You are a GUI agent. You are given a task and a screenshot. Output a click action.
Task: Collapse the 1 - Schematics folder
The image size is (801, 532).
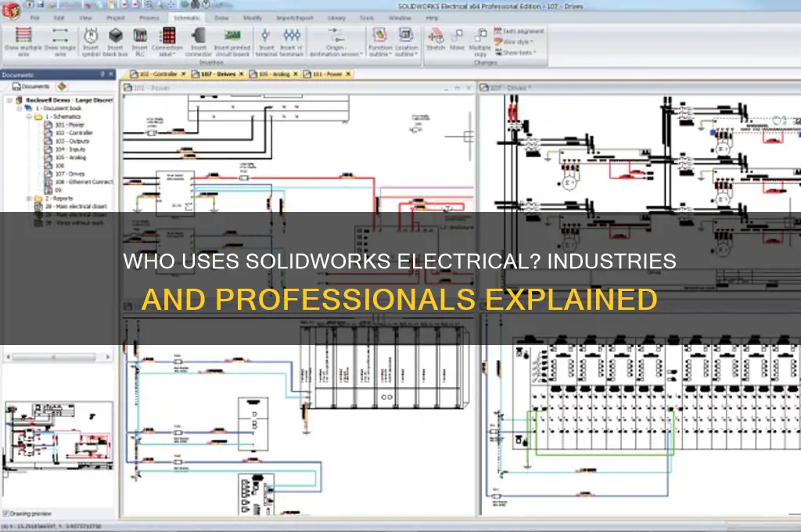coord(29,117)
